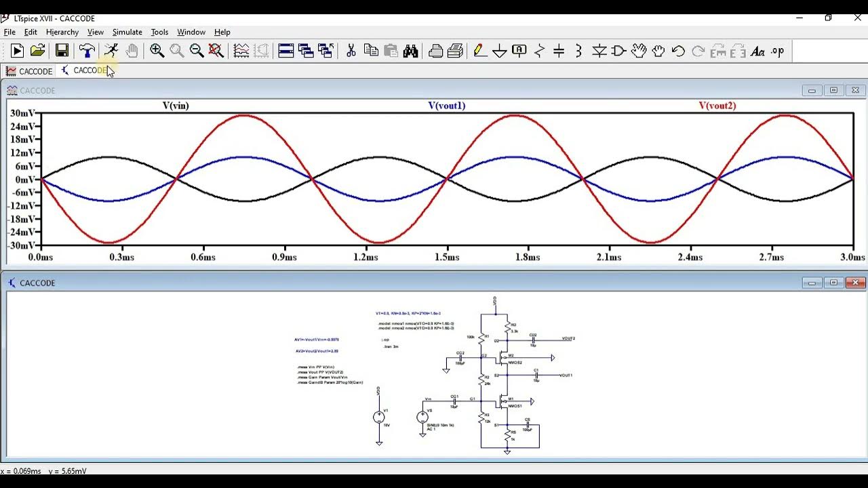Click the 3.0ms time axis label
The width and height of the screenshot is (868, 488).
[x=852, y=257]
